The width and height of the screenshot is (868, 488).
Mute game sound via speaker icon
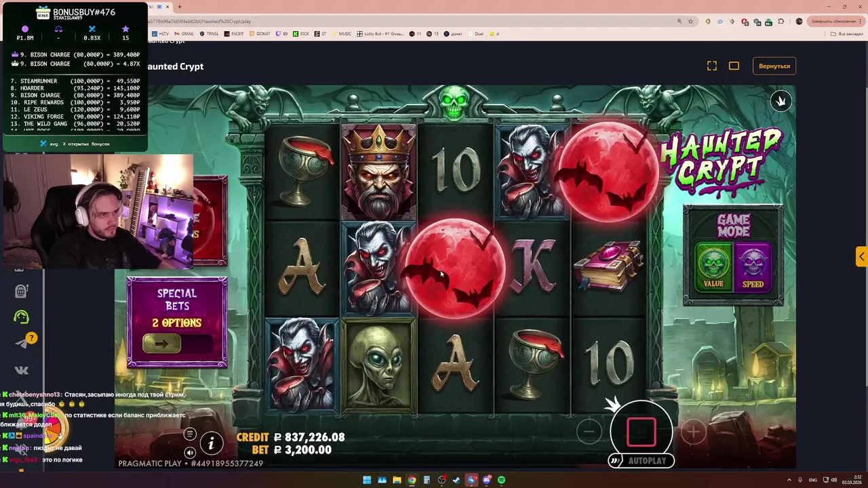[x=190, y=453]
